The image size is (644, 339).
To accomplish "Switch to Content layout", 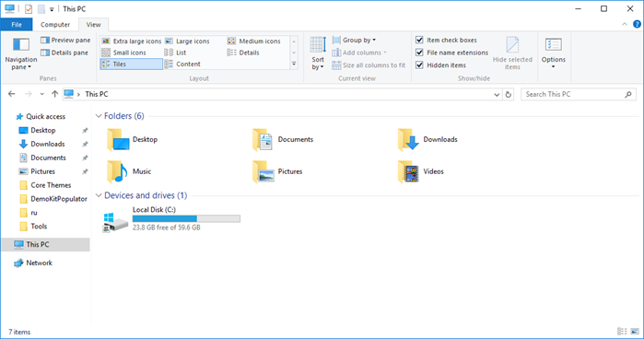I will click(182, 64).
